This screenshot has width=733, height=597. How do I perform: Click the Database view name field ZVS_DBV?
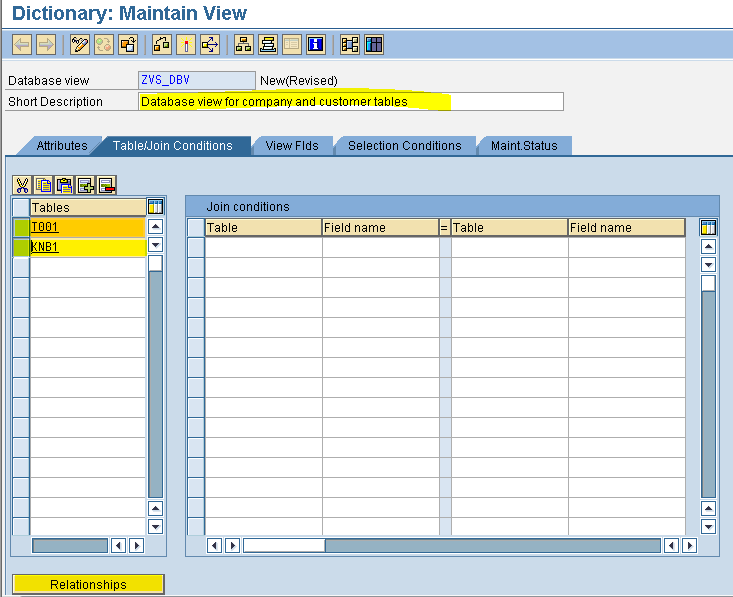(x=197, y=80)
